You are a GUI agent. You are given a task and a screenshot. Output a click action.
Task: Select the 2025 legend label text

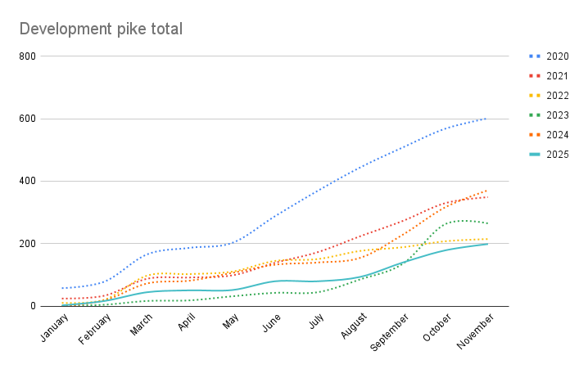(x=559, y=155)
